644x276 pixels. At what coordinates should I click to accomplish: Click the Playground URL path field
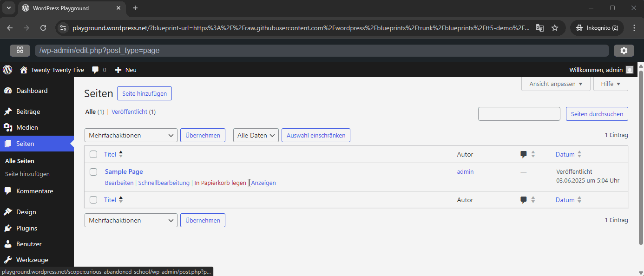[x=322, y=50]
